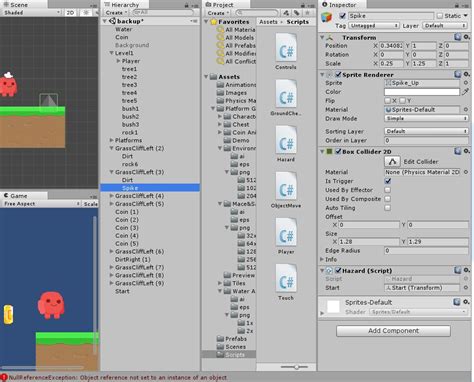
Task: Click Search by Label icon in Project
Action: pyautogui.click(x=296, y=13)
